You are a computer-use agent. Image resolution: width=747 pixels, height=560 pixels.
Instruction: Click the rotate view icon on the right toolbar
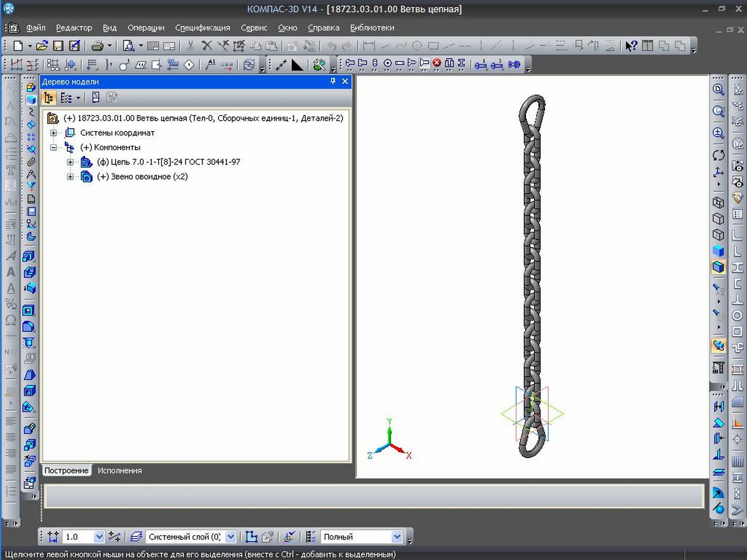(x=719, y=155)
